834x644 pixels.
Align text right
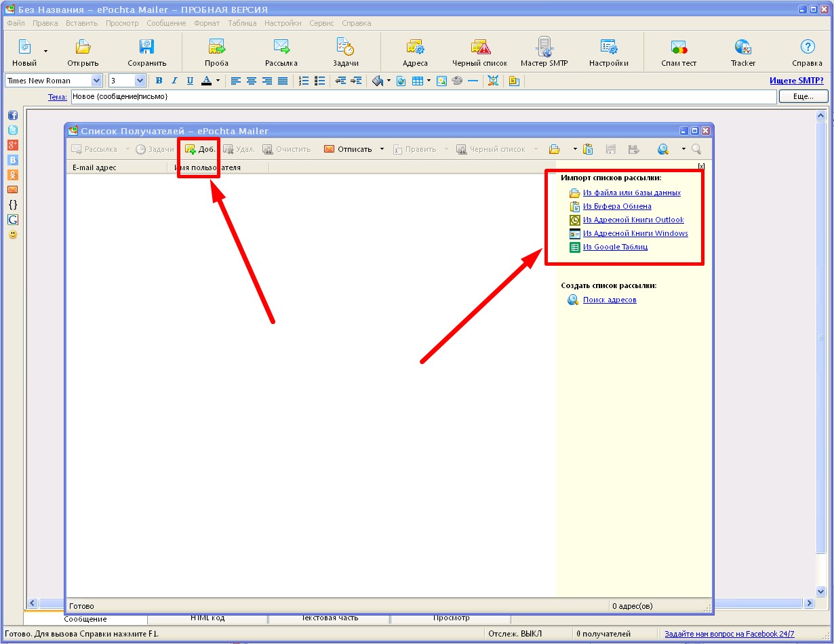(267, 81)
